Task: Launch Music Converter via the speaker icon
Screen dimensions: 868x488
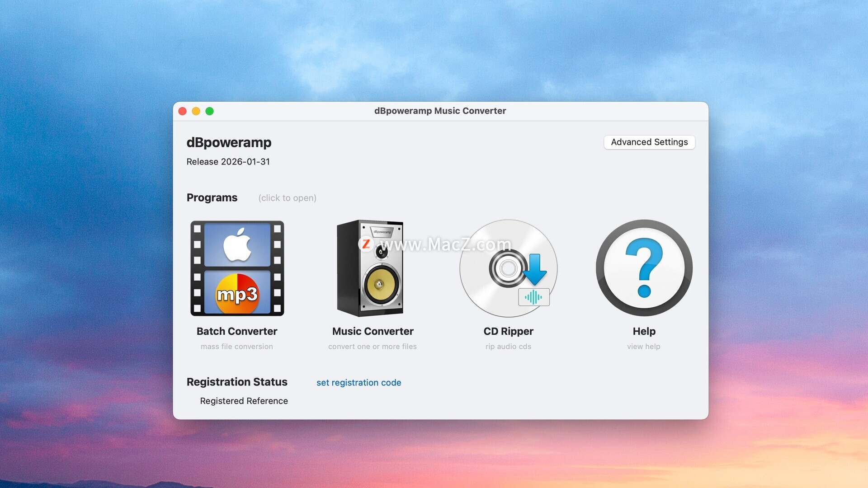Action: click(371, 268)
